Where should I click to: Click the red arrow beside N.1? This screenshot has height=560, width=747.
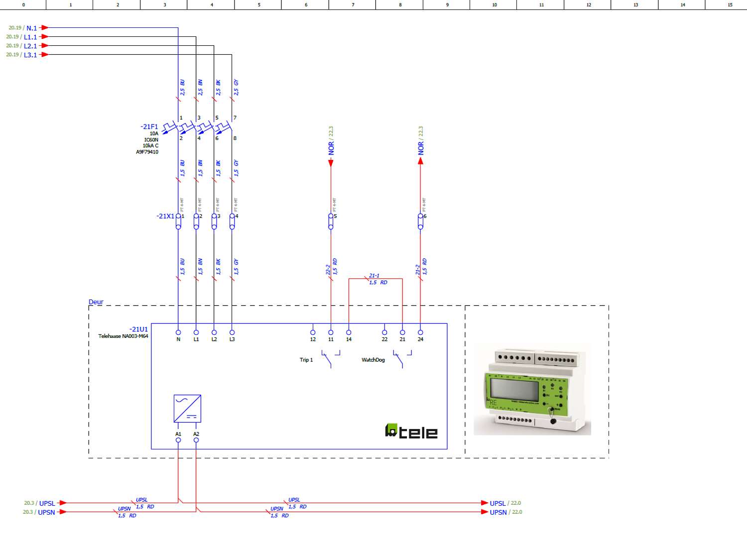pos(44,28)
